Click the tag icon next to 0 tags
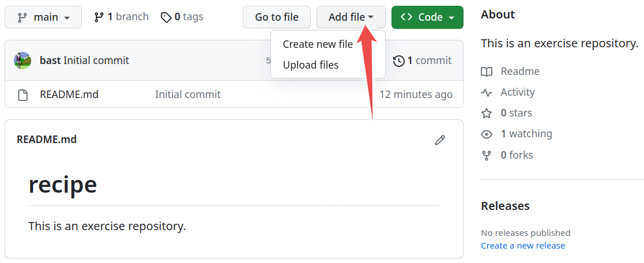This screenshot has height=263, width=644. (166, 17)
